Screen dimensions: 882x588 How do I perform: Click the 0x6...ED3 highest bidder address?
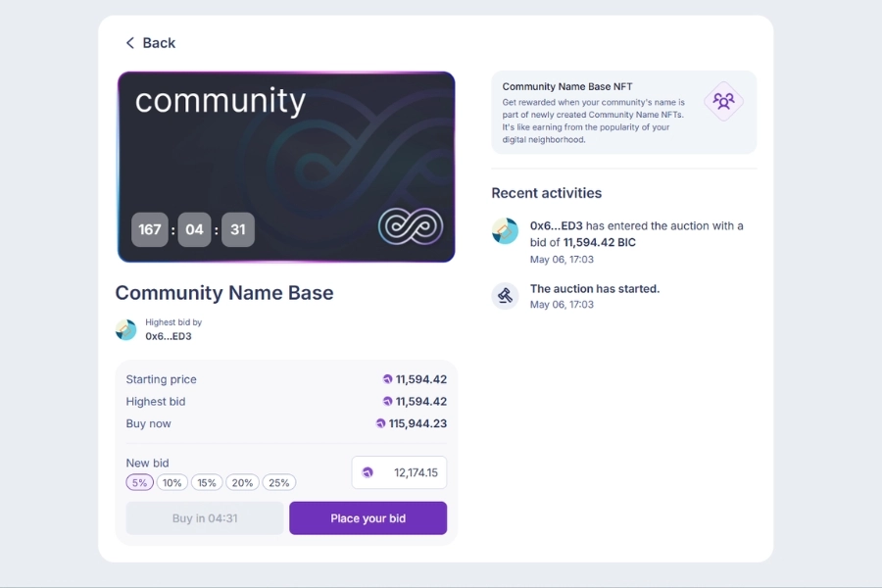(x=169, y=336)
